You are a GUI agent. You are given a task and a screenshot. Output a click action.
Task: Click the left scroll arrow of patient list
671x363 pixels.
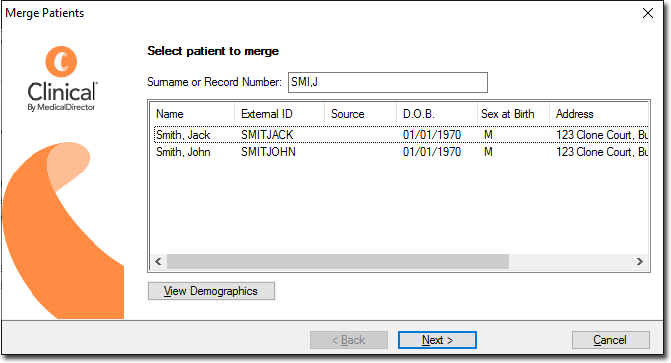(158, 261)
